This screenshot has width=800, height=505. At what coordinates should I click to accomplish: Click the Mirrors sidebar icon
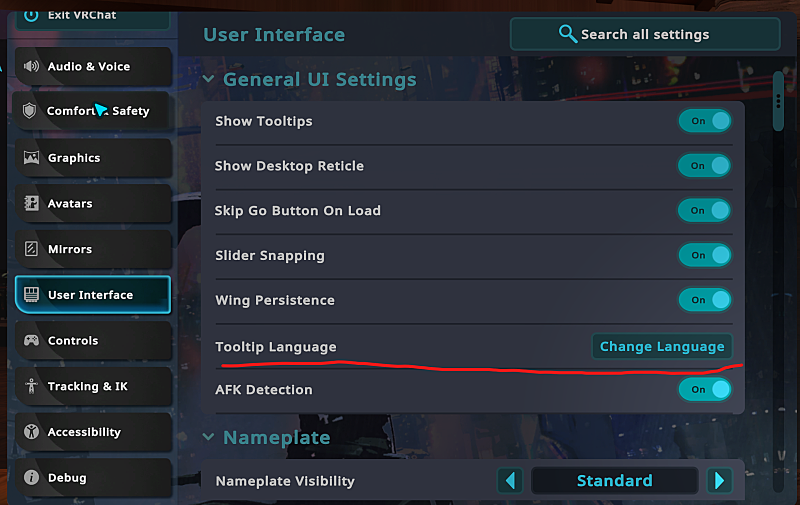(31, 249)
